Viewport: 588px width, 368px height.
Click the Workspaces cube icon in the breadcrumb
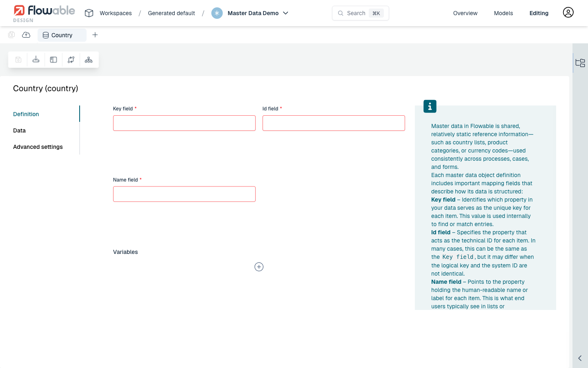coord(89,13)
